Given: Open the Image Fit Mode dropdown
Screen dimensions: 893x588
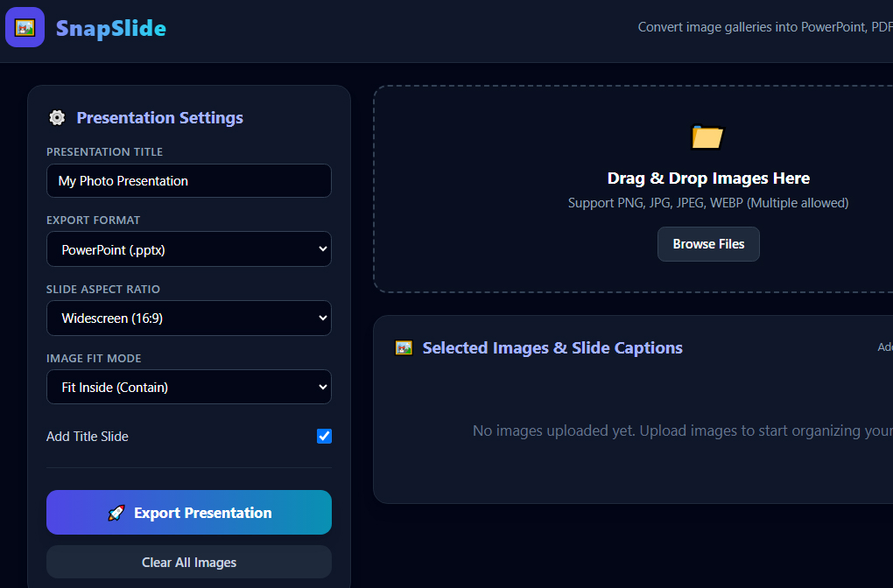Looking at the screenshot, I should [x=189, y=387].
